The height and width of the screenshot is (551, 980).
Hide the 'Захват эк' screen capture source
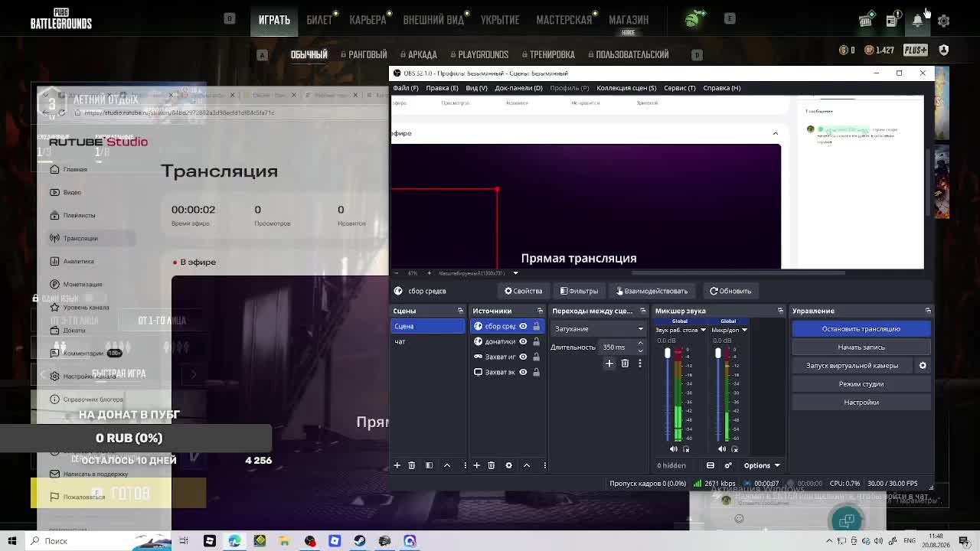523,372
